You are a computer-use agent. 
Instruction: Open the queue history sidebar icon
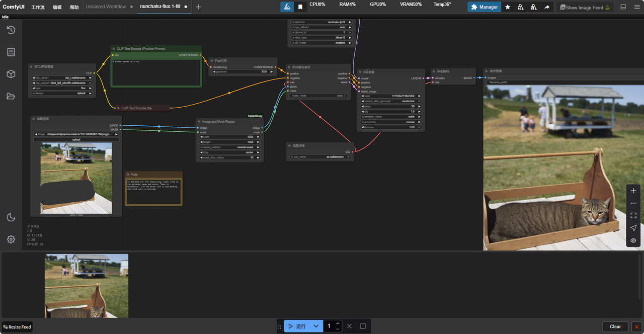point(11,30)
